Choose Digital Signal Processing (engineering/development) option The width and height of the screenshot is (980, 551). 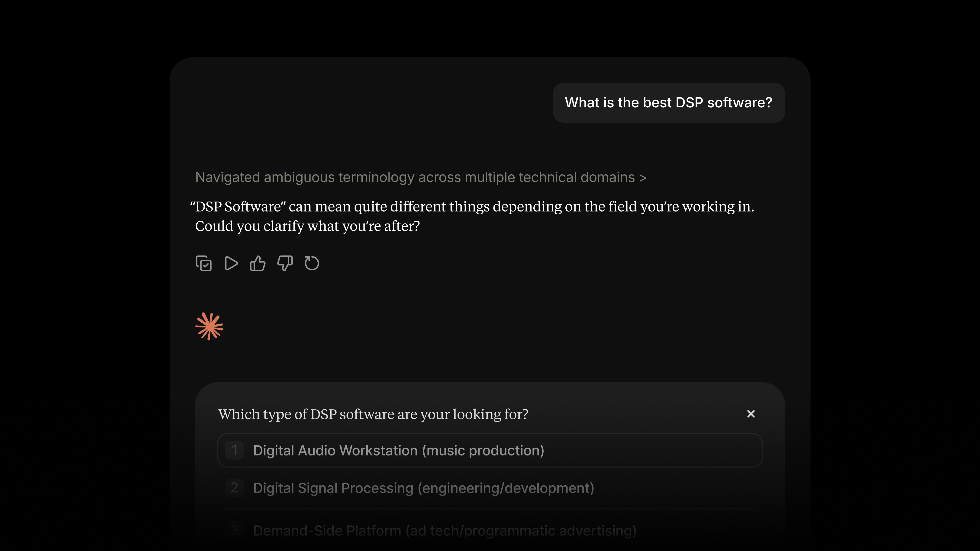coord(490,488)
